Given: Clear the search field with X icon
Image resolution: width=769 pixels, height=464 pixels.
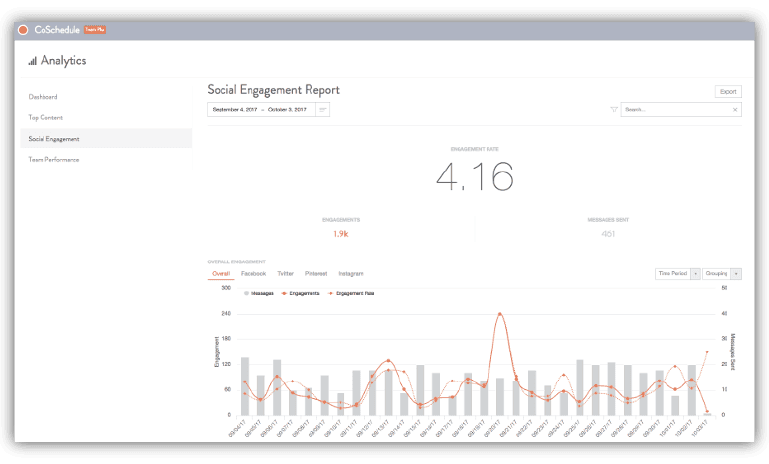Looking at the screenshot, I should click(x=735, y=110).
